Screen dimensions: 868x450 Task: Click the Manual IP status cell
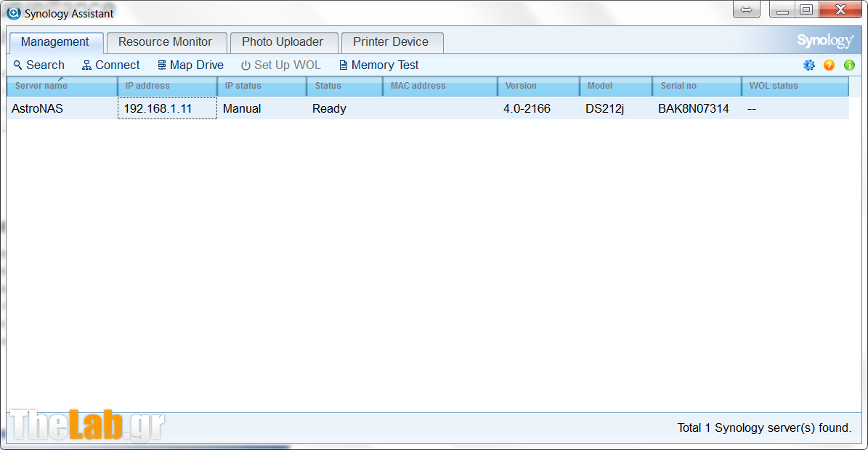[261, 108]
